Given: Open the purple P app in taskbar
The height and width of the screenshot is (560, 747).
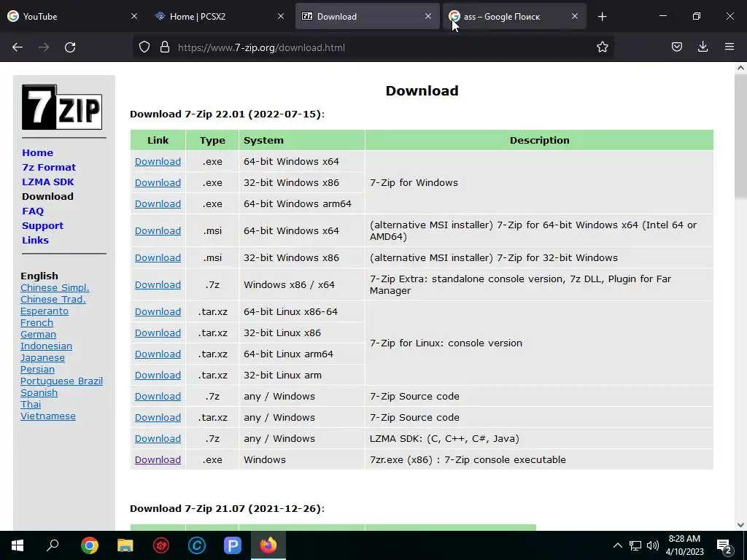Looking at the screenshot, I should tap(233, 545).
